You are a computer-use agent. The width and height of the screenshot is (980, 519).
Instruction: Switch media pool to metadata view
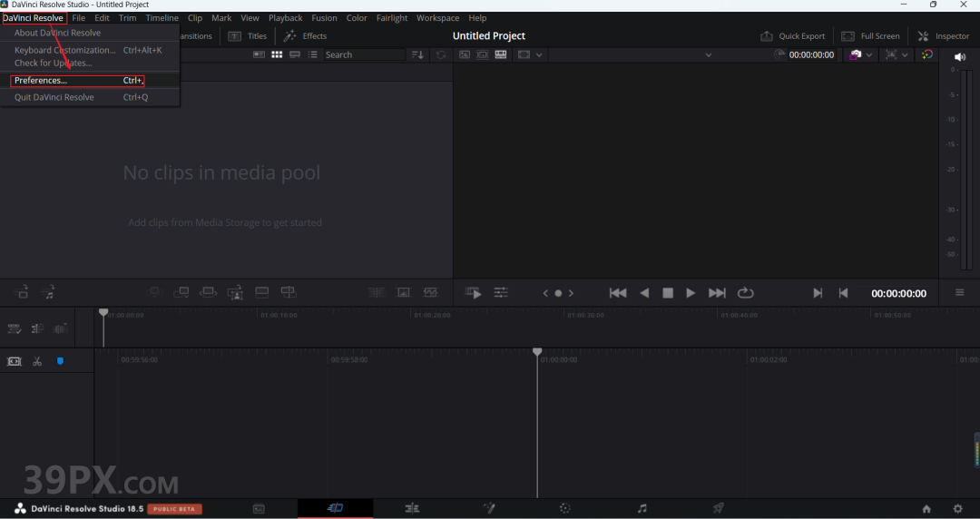259,55
